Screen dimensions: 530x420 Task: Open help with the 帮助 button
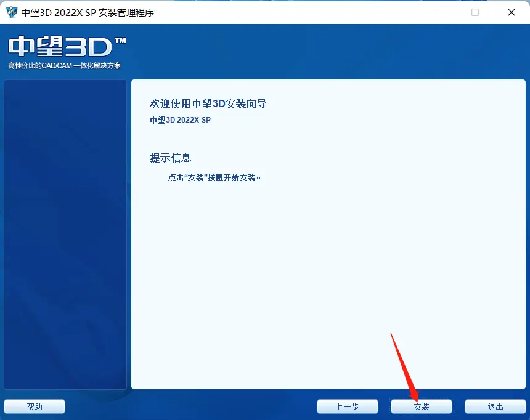[x=35, y=406]
